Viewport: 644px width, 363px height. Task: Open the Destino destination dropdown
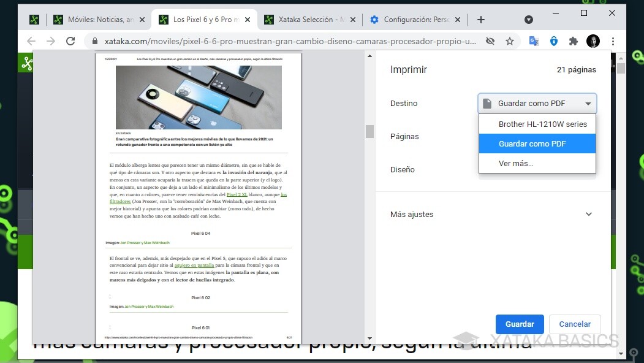[537, 103]
